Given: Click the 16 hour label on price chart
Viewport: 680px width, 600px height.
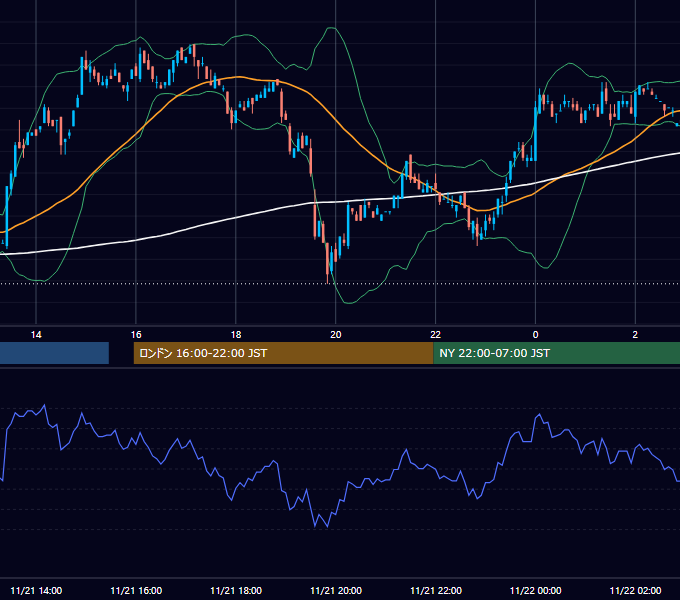Looking at the screenshot, I should (x=136, y=335).
